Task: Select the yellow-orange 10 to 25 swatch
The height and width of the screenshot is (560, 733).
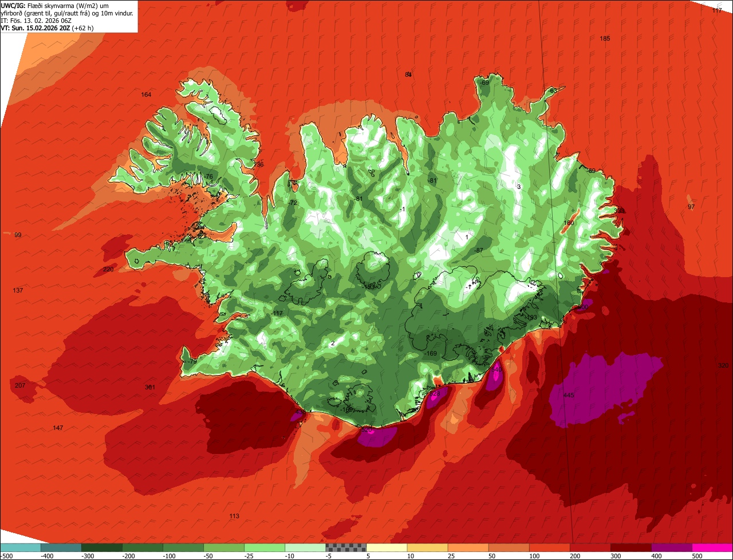Action: click(x=427, y=547)
